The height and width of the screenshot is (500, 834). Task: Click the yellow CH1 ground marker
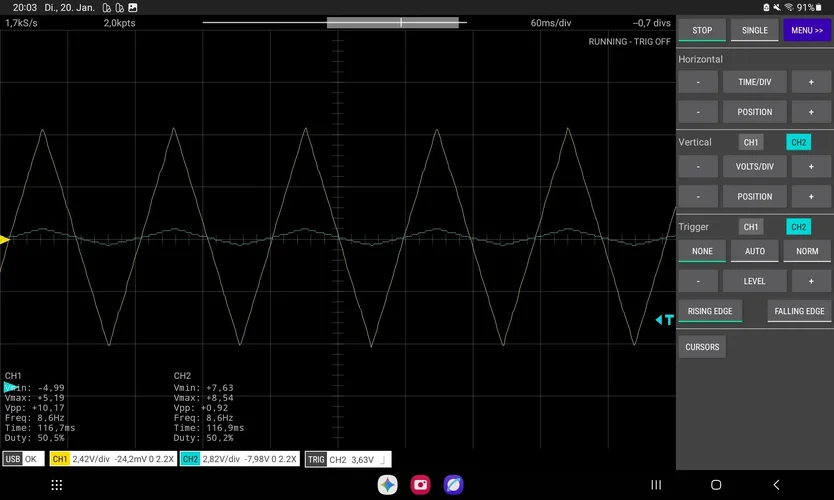click(x=4, y=240)
